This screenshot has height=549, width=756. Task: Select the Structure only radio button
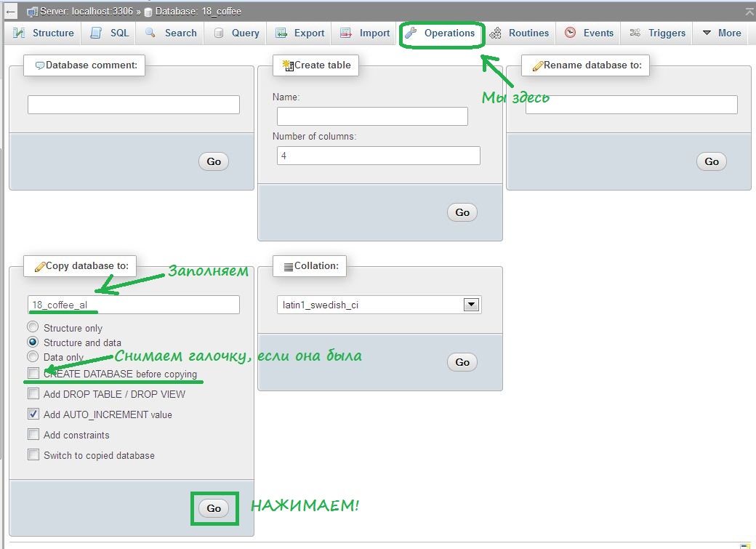33,327
